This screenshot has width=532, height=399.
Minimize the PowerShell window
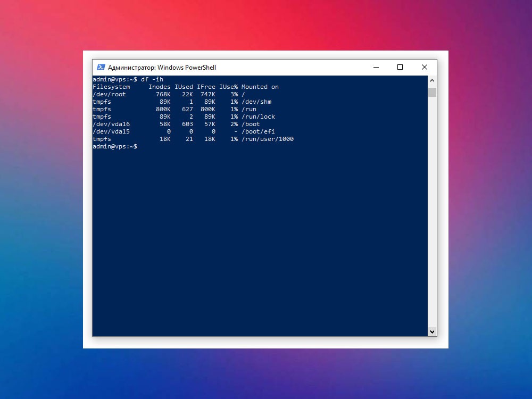click(x=376, y=67)
